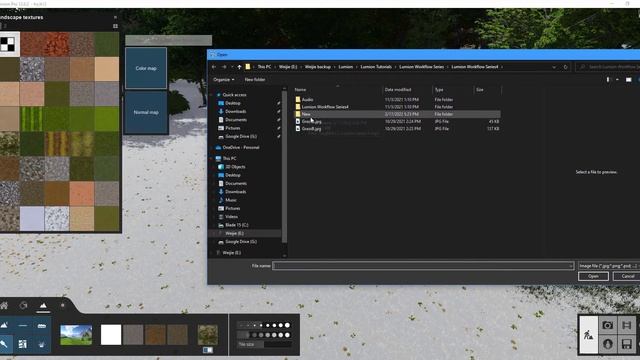Adjust the Tile size slider
Viewport: 640px width, 360px height.
[264, 344]
